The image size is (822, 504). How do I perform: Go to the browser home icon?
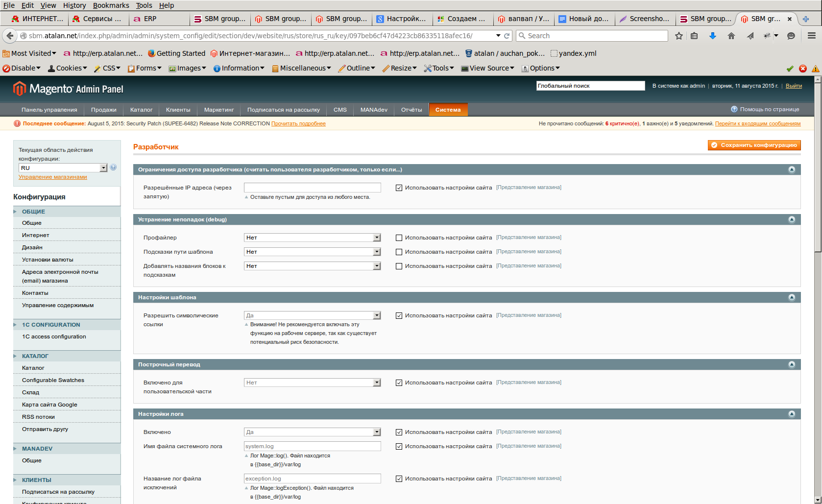731,36
